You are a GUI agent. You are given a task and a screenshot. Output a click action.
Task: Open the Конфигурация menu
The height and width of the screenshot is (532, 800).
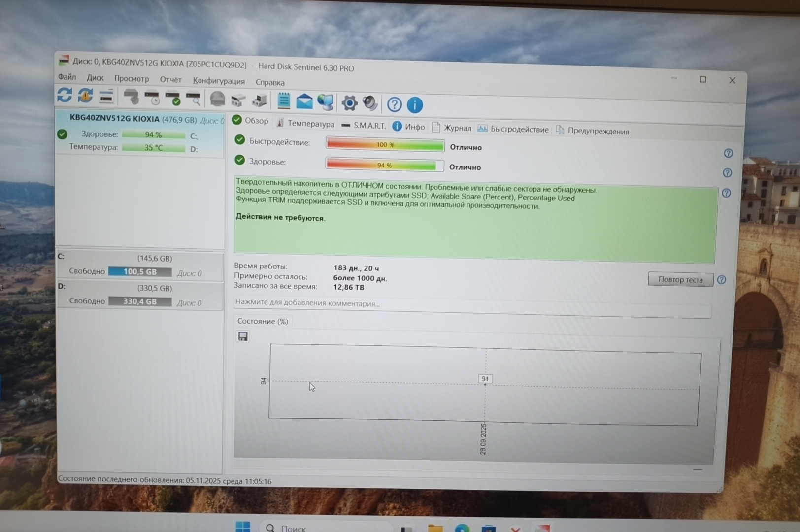point(219,81)
